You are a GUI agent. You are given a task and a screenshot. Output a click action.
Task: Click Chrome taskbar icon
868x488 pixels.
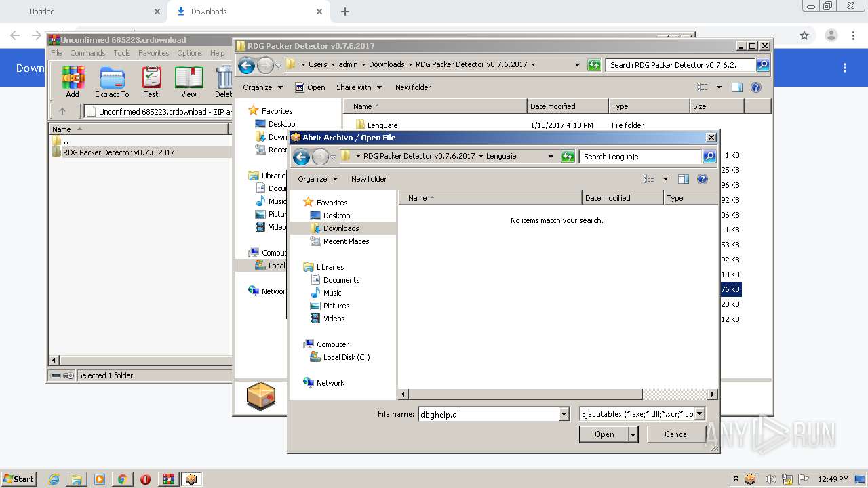point(122,479)
